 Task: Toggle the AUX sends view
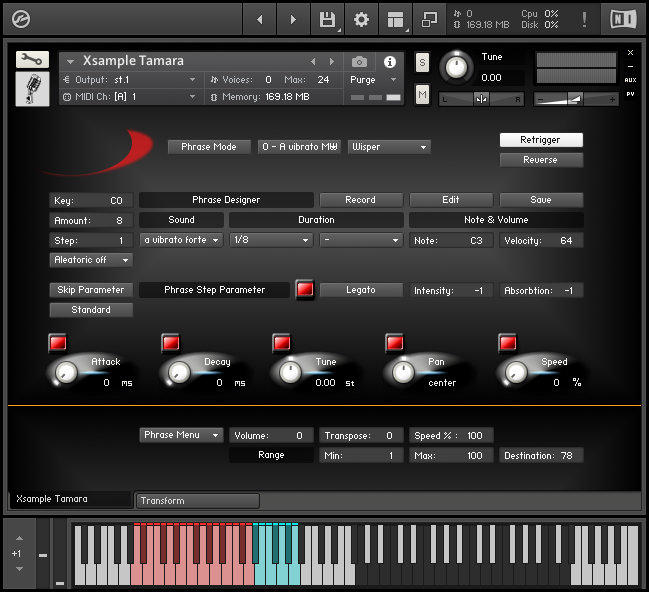tap(630, 80)
